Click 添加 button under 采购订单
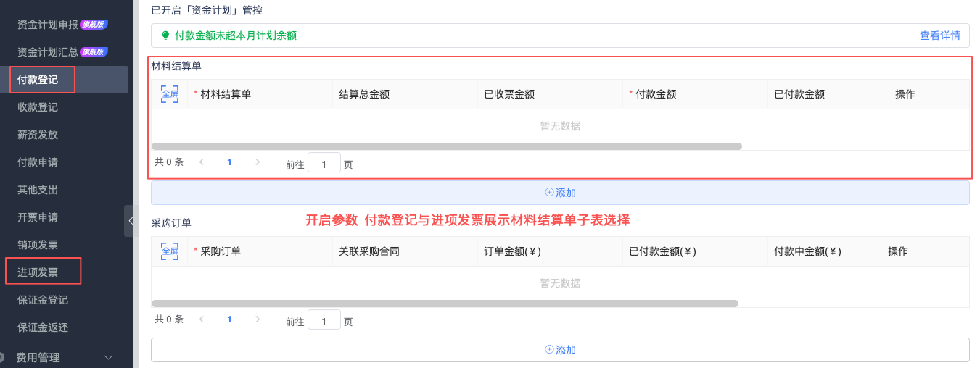Screen dimensions: 980x368 pyautogui.click(x=560, y=350)
